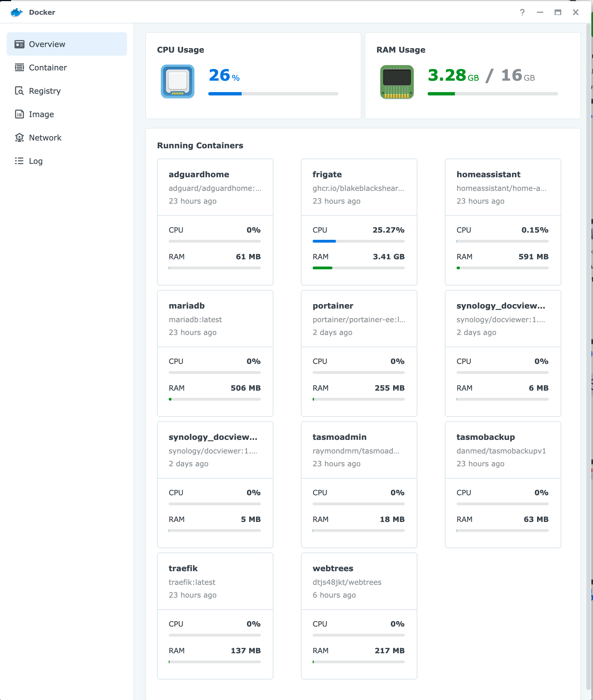Select the homeassistant container card
Image resolution: width=593 pixels, height=700 pixels.
tap(503, 222)
